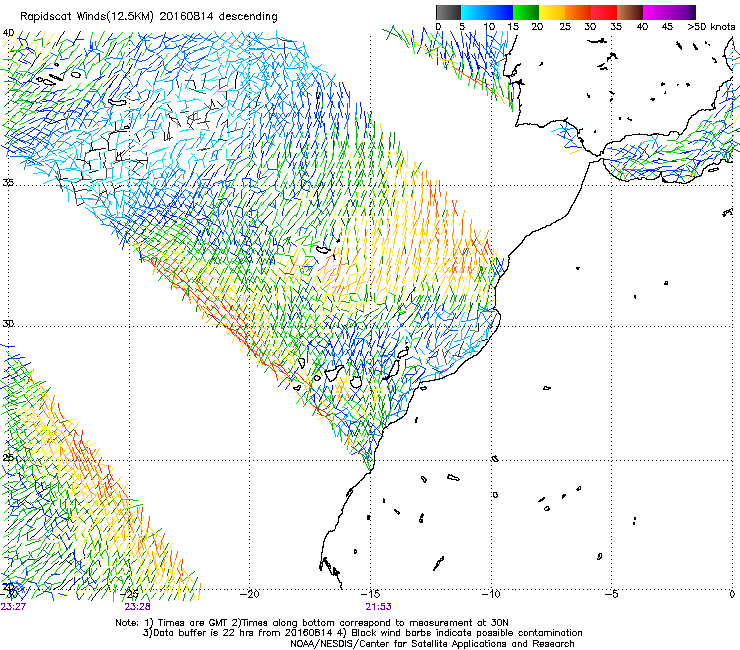The height and width of the screenshot is (650, 740).
Task: Click the NOAA/NESDIS credit line
Action: pos(432,644)
